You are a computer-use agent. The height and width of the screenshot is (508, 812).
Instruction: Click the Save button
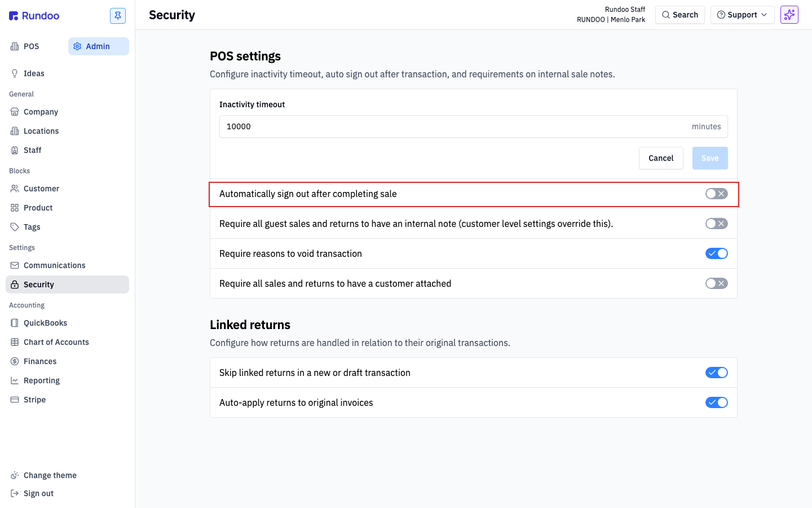710,158
